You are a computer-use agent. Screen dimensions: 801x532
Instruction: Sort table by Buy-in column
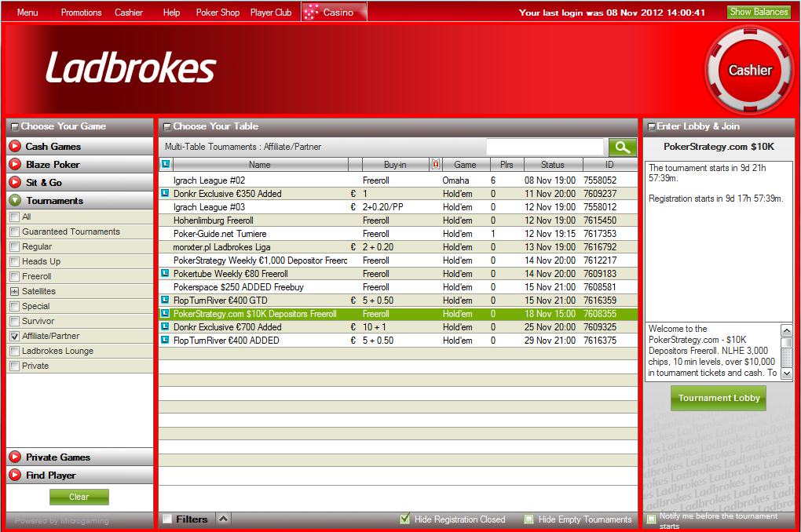395,165
